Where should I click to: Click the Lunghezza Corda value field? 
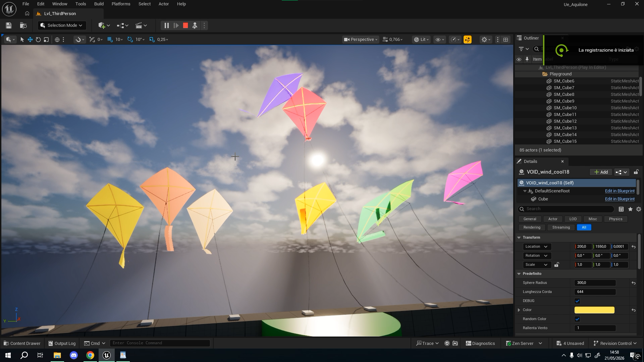click(x=595, y=292)
